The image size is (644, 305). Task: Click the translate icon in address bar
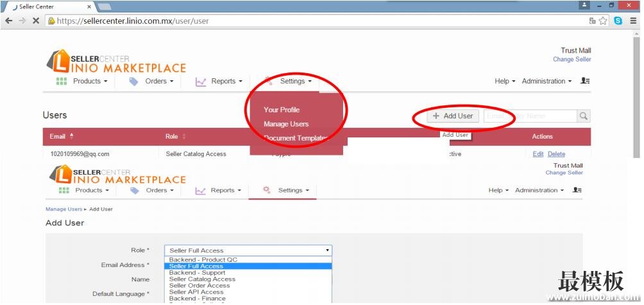pyautogui.click(x=592, y=21)
